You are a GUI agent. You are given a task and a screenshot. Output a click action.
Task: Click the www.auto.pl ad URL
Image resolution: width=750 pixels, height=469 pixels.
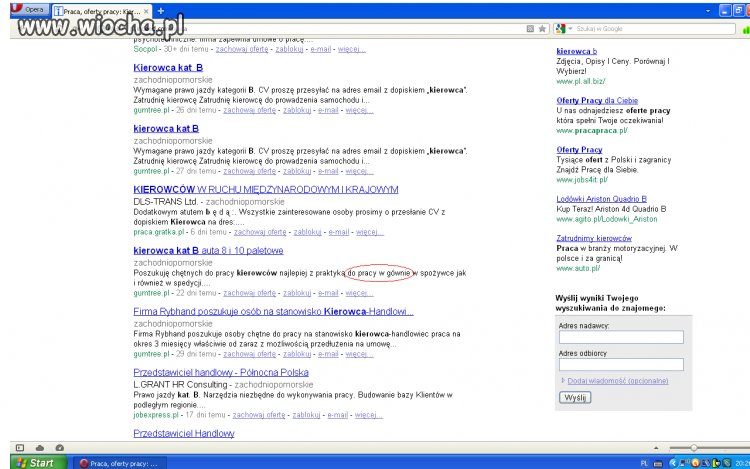[578, 269]
